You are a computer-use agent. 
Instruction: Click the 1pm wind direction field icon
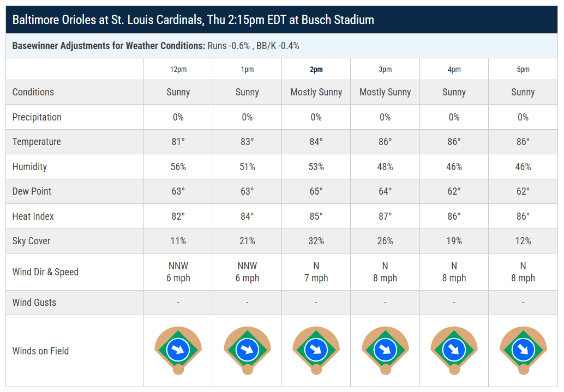coord(247,351)
